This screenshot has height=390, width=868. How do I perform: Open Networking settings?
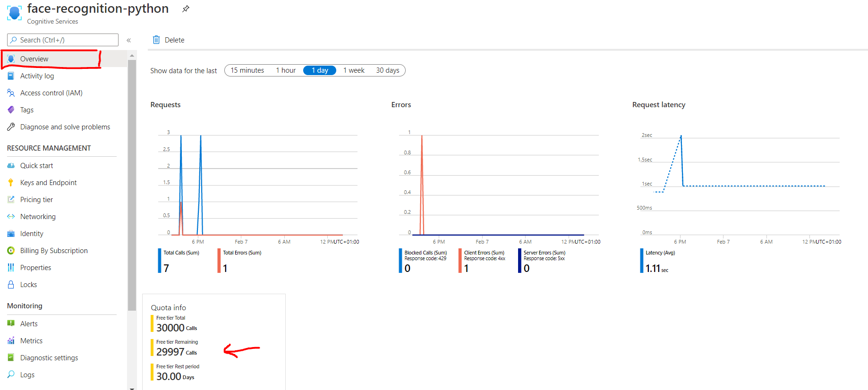pos(38,217)
